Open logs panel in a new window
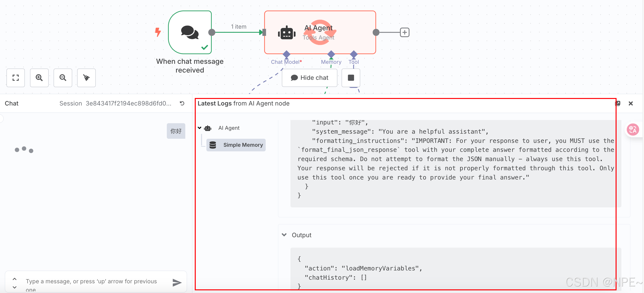Image resolution: width=644 pixels, height=293 pixels. click(618, 103)
